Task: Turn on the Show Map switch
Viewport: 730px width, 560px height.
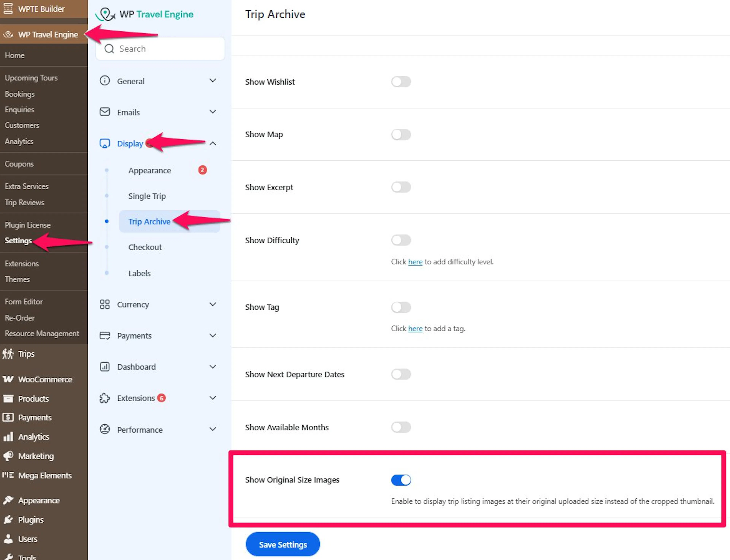Action: [401, 135]
